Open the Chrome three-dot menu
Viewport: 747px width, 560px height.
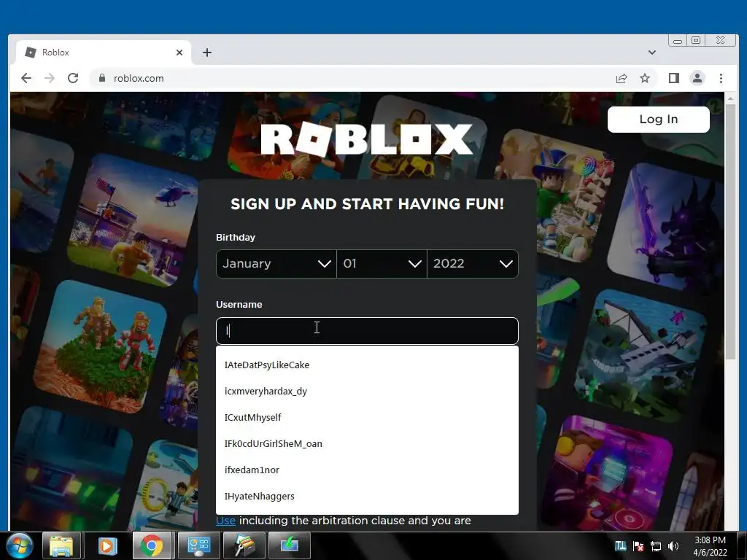[721, 78]
